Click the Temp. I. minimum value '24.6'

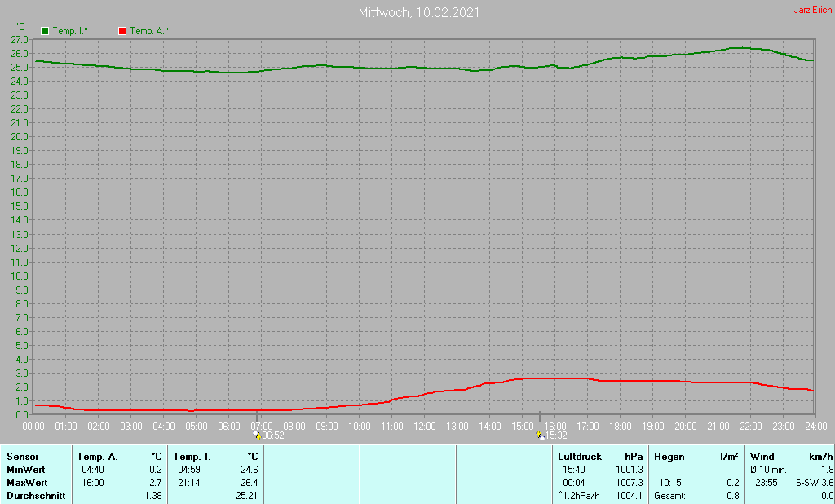pyautogui.click(x=250, y=470)
